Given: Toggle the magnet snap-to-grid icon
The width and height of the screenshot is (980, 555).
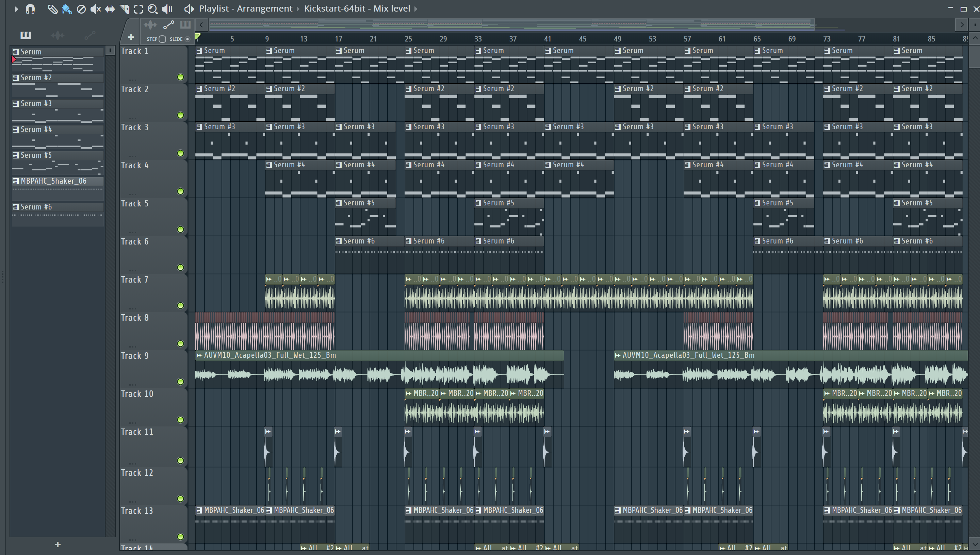Looking at the screenshot, I should tap(30, 9).
